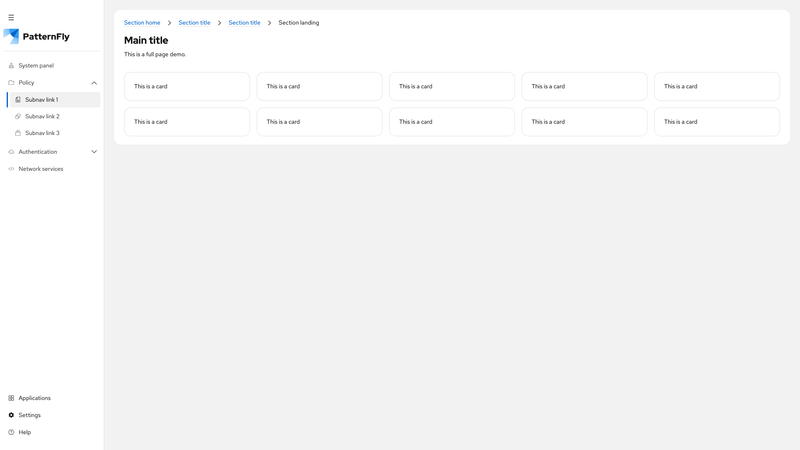Follow the Section home breadcrumb link
The height and width of the screenshot is (450, 800).
pyautogui.click(x=142, y=22)
